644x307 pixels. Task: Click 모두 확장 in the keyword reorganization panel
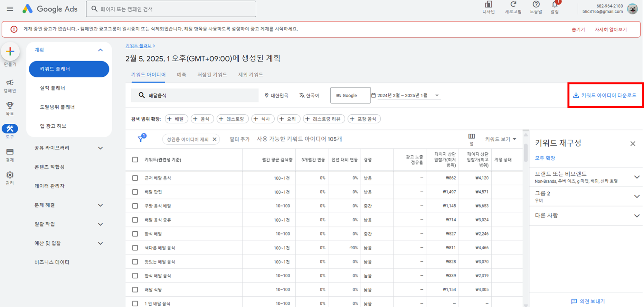click(x=545, y=158)
